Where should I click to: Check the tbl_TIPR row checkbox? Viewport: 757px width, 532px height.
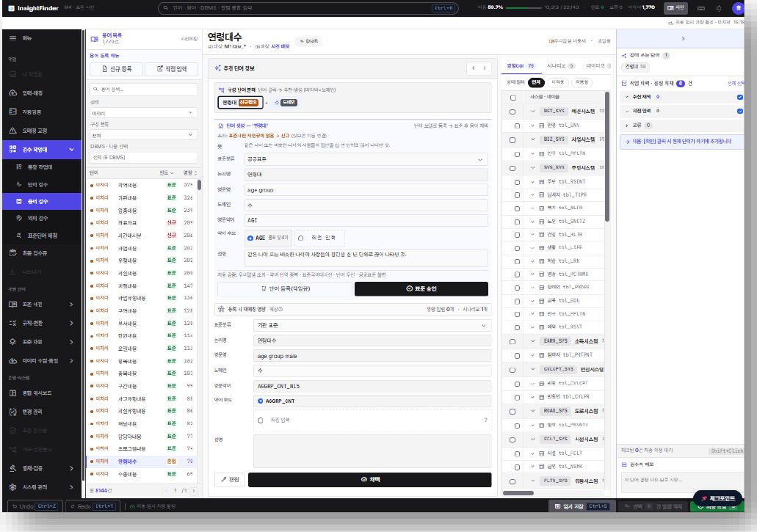[x=517, y=195]
